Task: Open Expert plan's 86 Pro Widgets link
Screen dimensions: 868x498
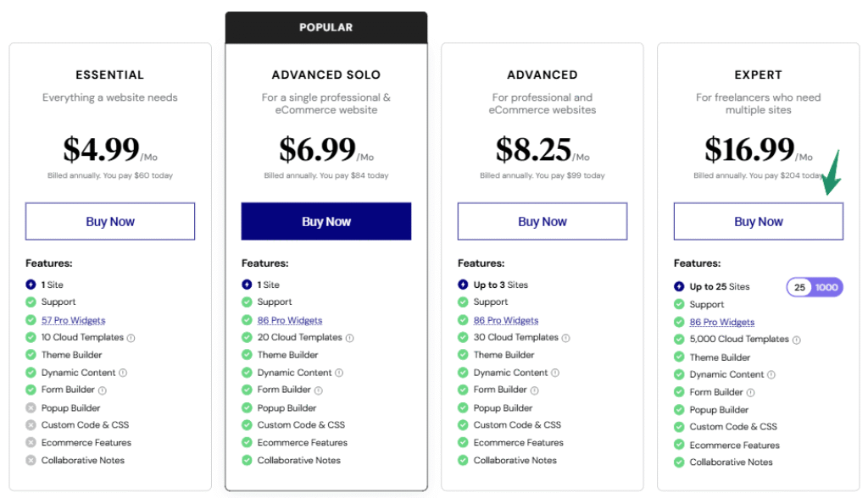Action: click(x=721, y=322)
